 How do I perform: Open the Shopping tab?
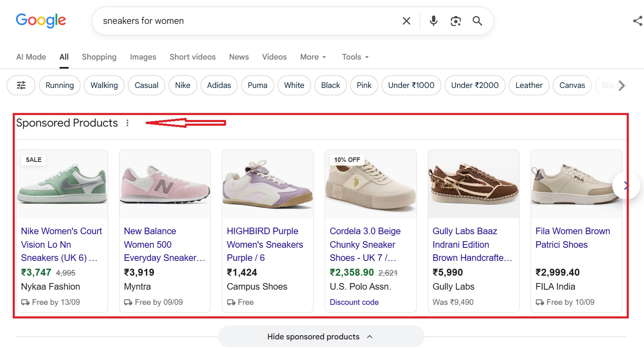coord(99,57)
